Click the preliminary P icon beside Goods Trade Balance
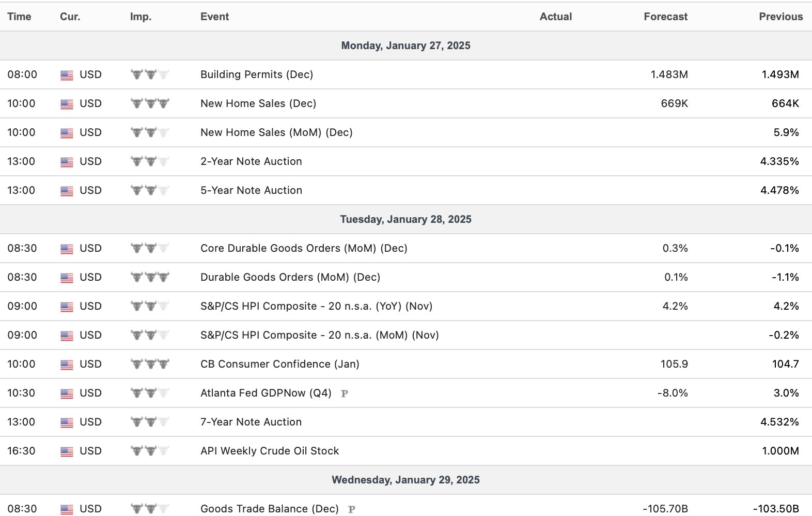This screenshot has height=516, width=812. [352, 509]
